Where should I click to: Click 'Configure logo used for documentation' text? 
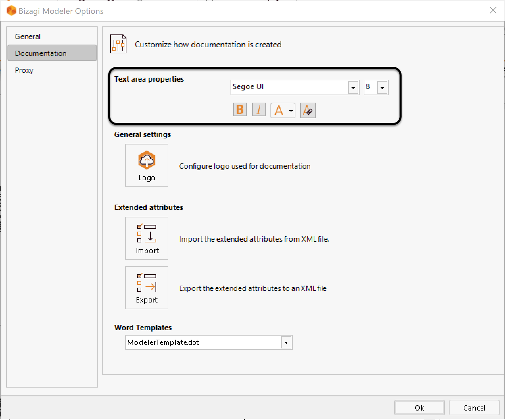[x=245, y=166]
